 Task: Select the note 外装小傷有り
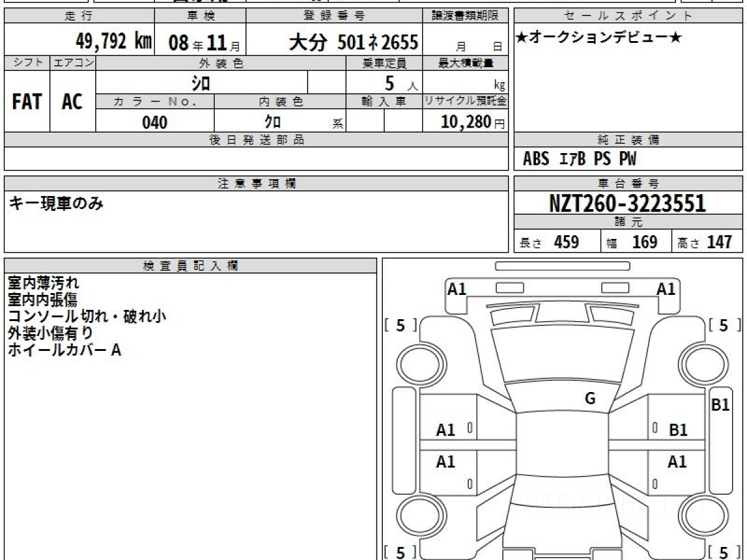point(51,333)
